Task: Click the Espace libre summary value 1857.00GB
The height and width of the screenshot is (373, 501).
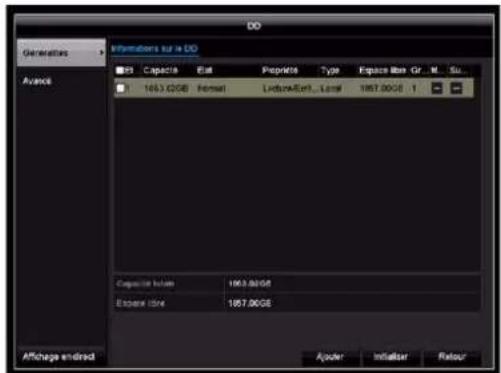Action: pyautogui.click(x=250, y=303)
